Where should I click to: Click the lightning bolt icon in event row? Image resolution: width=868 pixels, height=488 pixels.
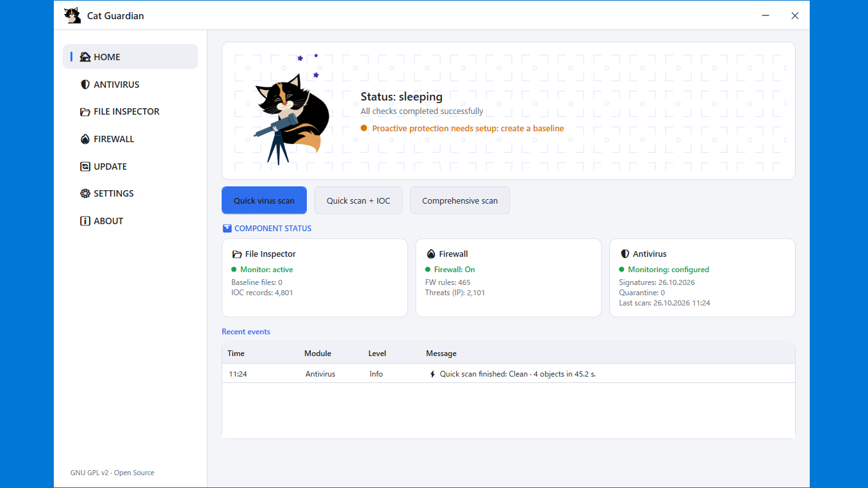tap(432, 374)
